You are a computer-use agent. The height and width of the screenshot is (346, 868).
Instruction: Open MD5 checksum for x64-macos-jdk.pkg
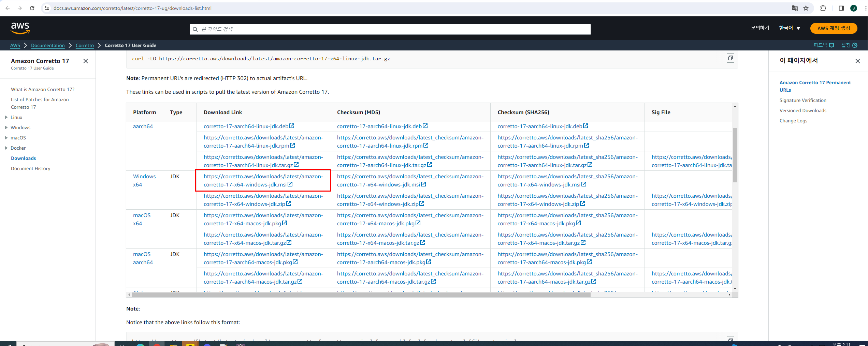pos(410,219)
